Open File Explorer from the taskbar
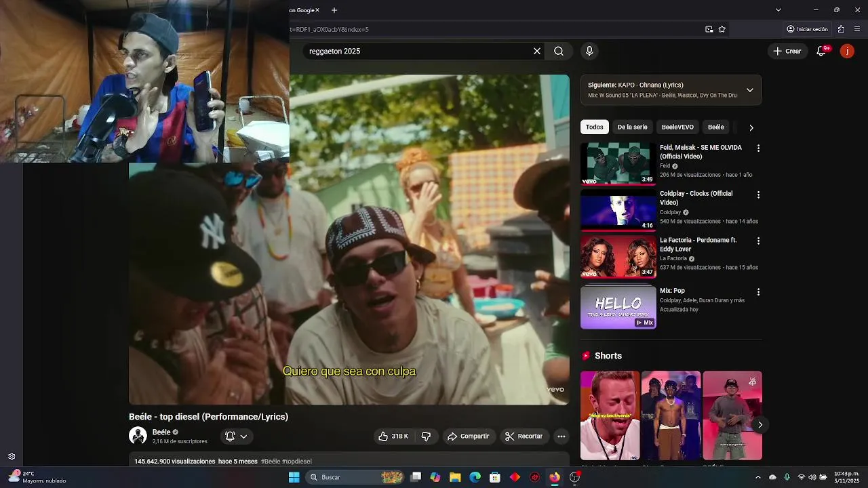The image size is (868, 488). pyautogui.click(x=455, y=477)
